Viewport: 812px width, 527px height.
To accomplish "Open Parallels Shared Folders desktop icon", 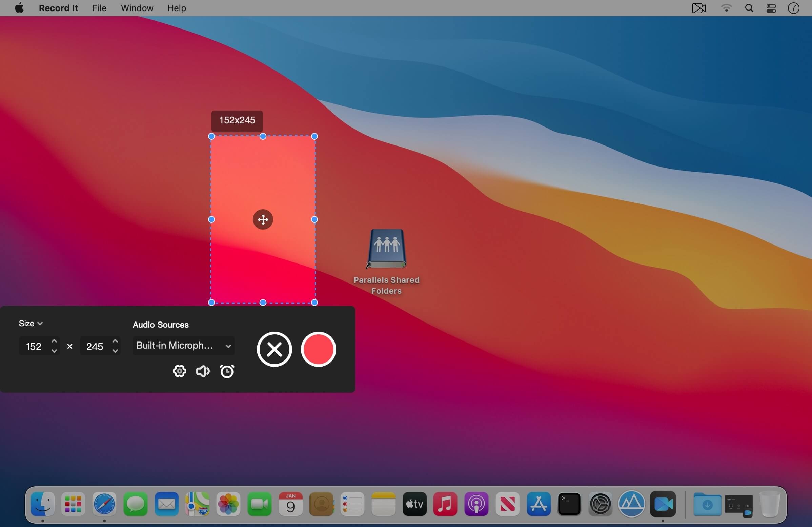I will pyautogui.click(x=386, y=249).
